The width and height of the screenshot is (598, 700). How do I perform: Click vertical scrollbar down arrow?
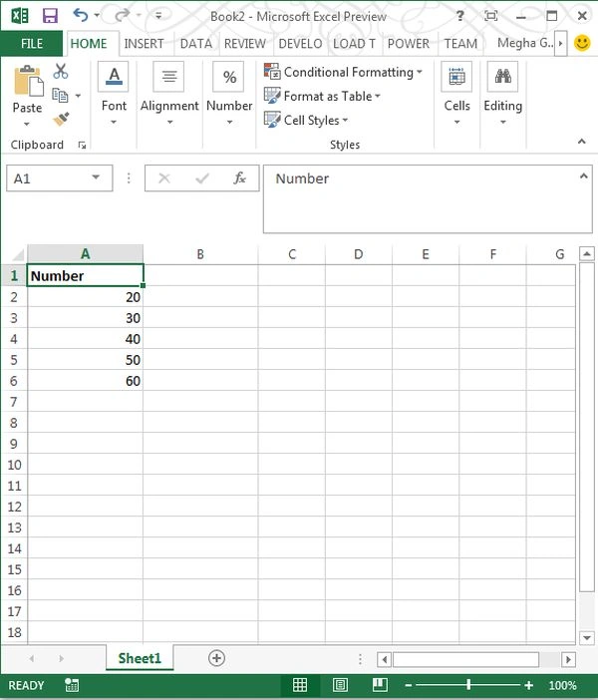pyautogui.click(x=586, y=637)
